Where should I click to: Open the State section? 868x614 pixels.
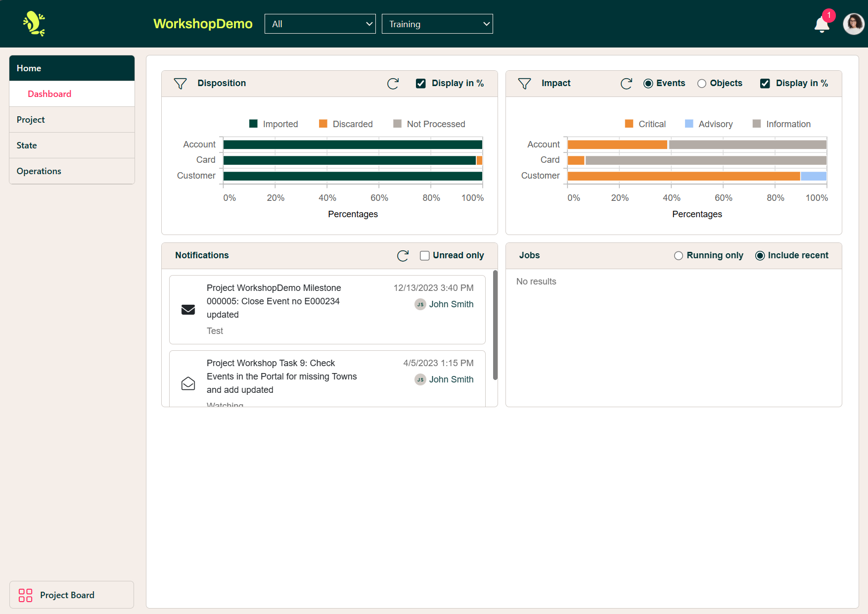[26, 145]
